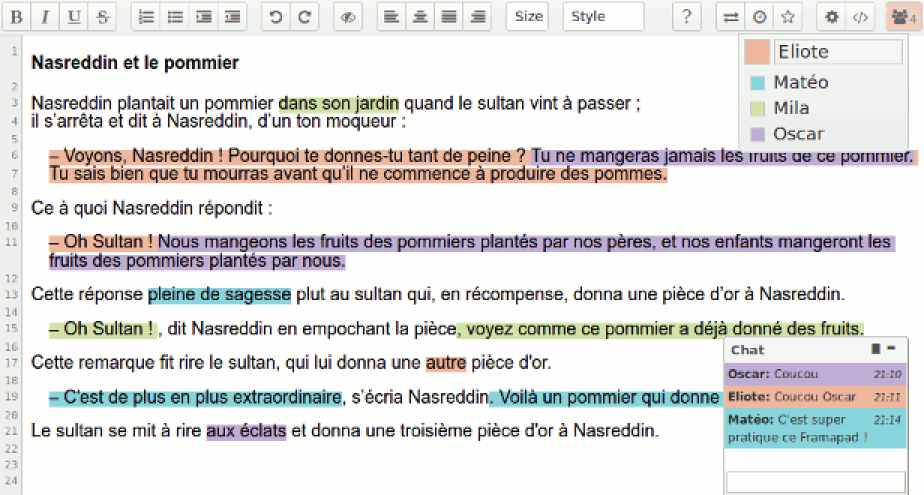This screenshot has height=495, width=924.
Task: Pin the chat to the screen
Action: pyautogui.click(x=876, y=349)
